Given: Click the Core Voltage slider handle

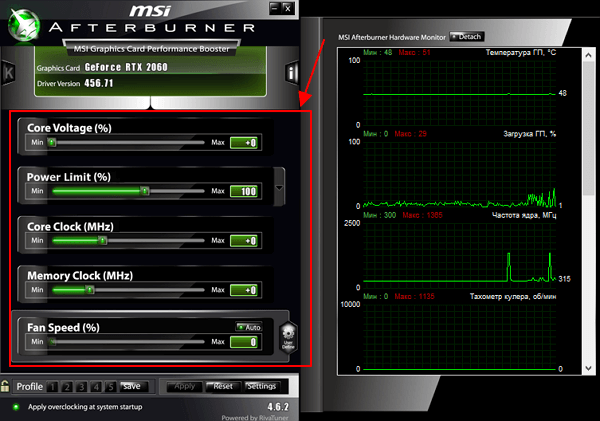Looking at the screenshot, I should click(52, 142).
